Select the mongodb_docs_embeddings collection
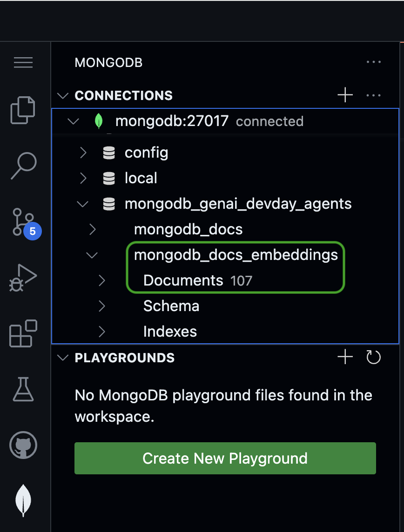This screenshot has height=532, width=404. (236, 255)
